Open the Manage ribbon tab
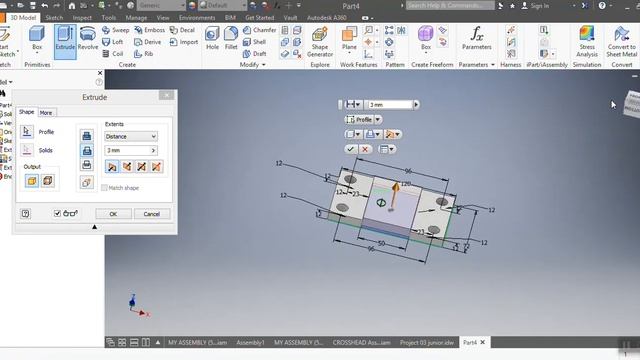The image size is (640, 360). pyautogui.click(x=136, y=18)
